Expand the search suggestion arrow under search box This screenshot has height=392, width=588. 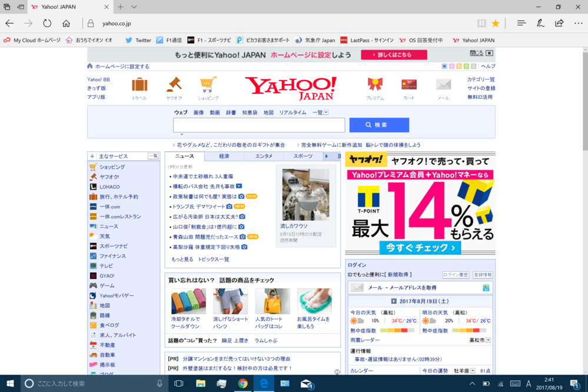click(x=181, y=134)
